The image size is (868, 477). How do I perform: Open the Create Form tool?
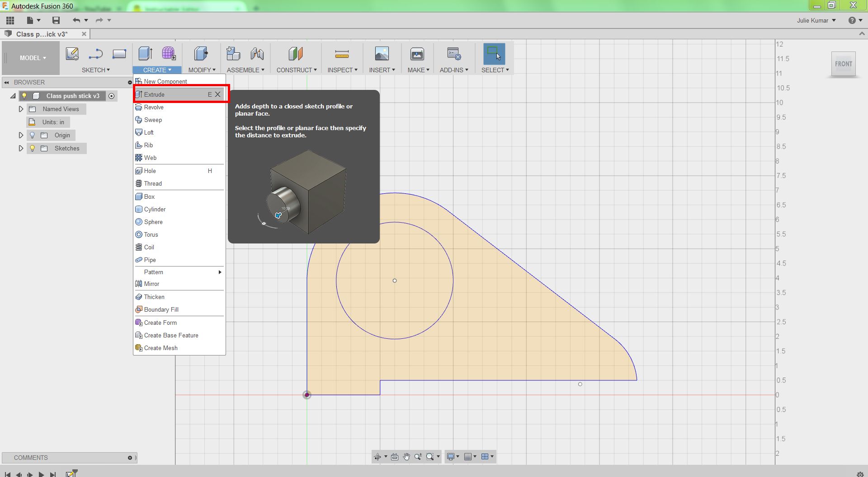[x=160, y=323]
